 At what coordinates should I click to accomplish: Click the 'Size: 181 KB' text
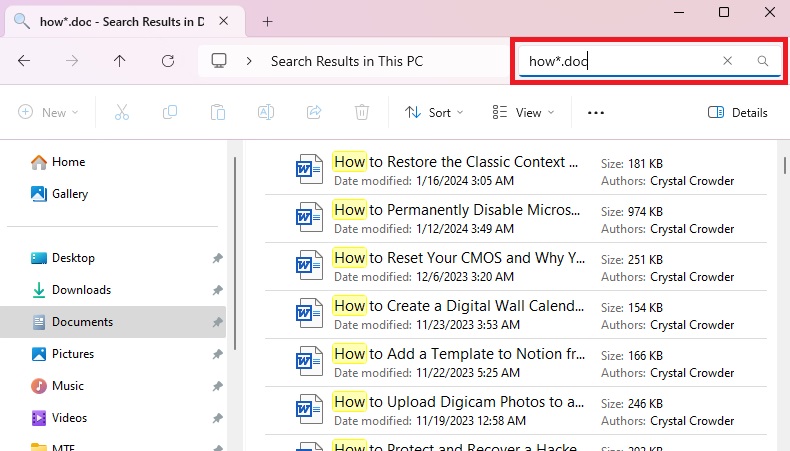point(632,164)
